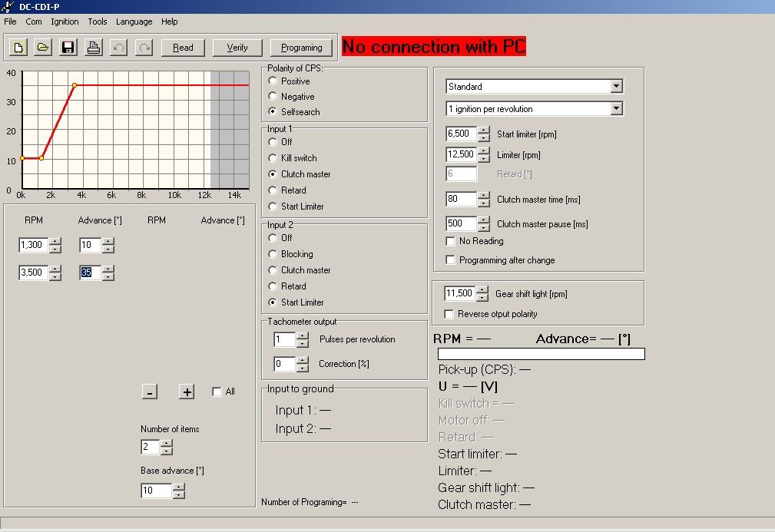Adjust the Base advance spinner
This screenshot has width=775, height=532.
click(179, 491)
